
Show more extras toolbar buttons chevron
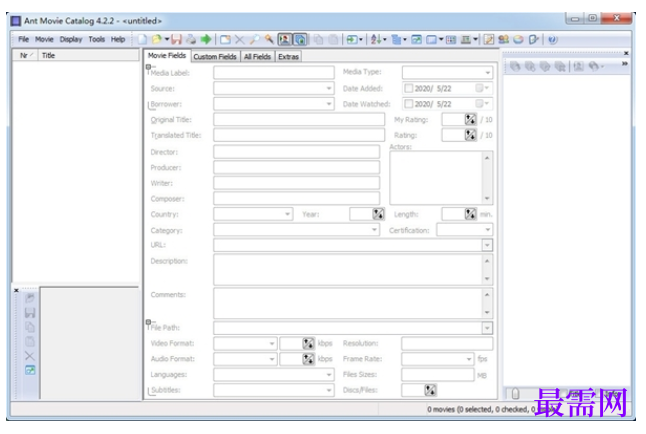[x=625, y=64]
